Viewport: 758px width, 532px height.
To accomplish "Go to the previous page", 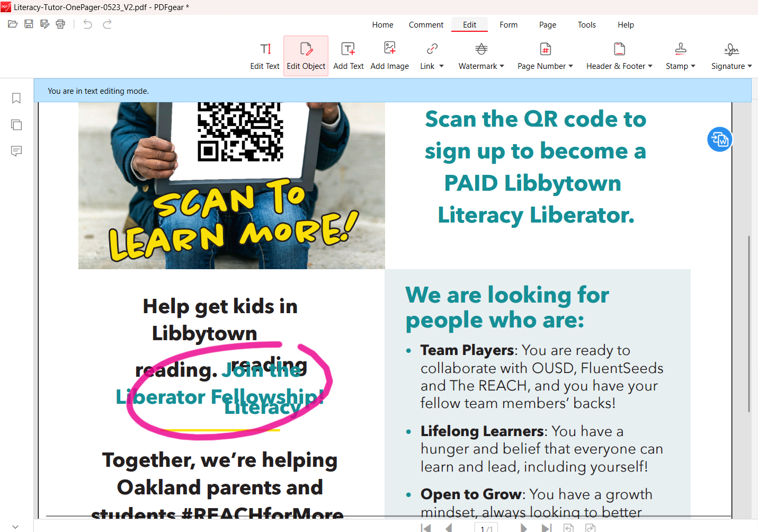I will 449,528.
